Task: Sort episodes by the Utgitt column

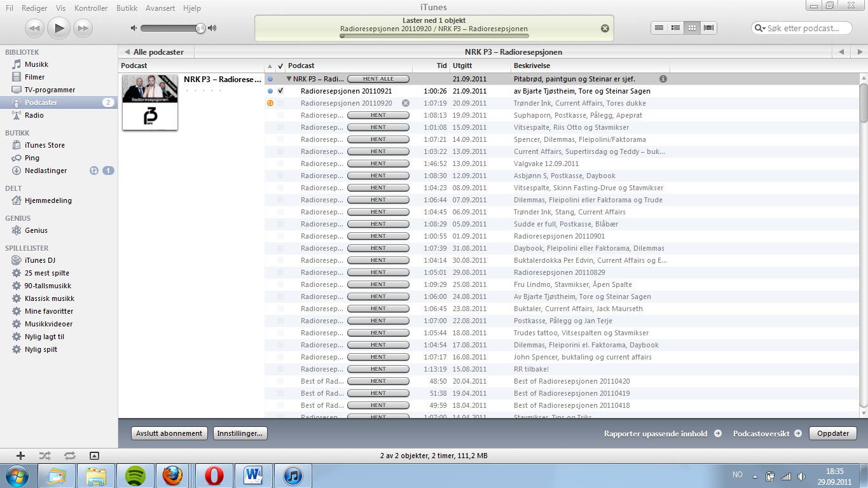Action: click(479, 66)
